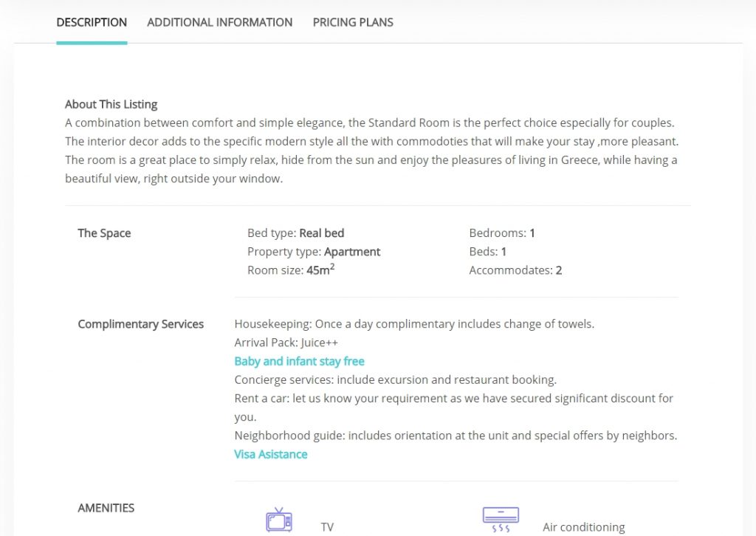Follow the Baby and infant stay free link
The width and height of the screenshot is (756, 536).
pyautogui.click(x=300, y=361)
